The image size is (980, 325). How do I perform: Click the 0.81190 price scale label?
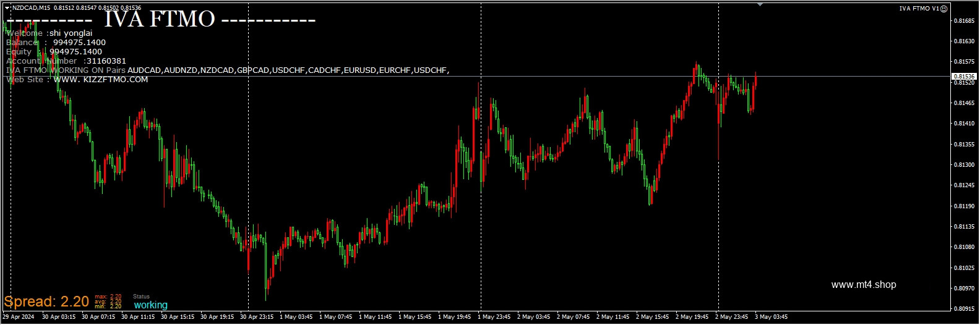[x=965, y=206]
